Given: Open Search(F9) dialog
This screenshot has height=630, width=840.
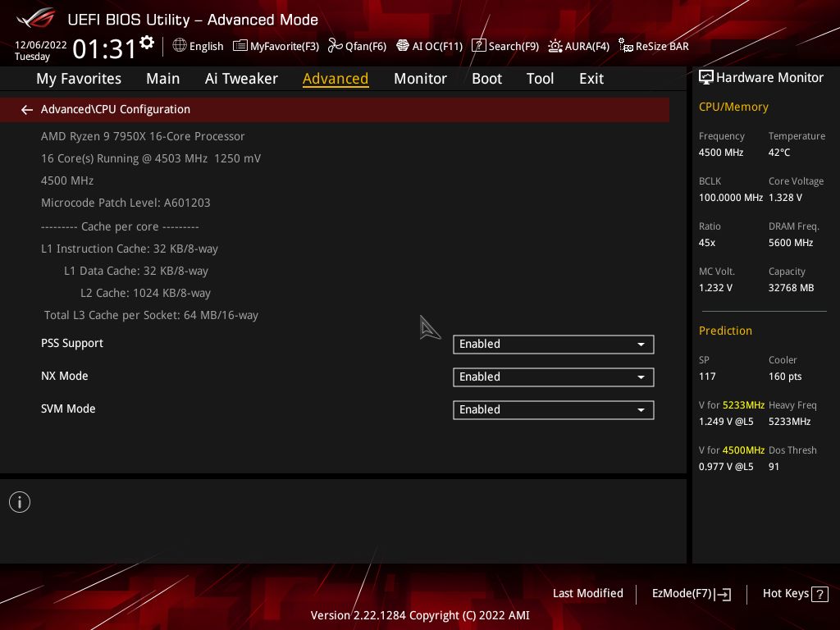Looking at the screenshot, I should point(505,46).
